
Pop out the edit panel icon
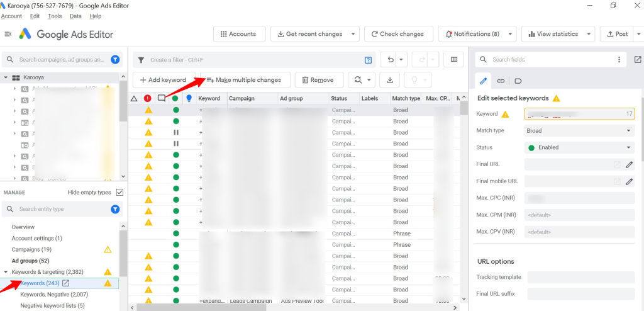pyautogui.click(x=638, y=60)
